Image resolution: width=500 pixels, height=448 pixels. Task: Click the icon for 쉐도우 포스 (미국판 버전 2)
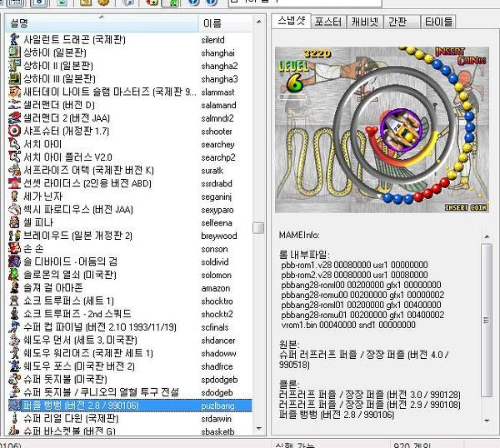coord(14,366)
